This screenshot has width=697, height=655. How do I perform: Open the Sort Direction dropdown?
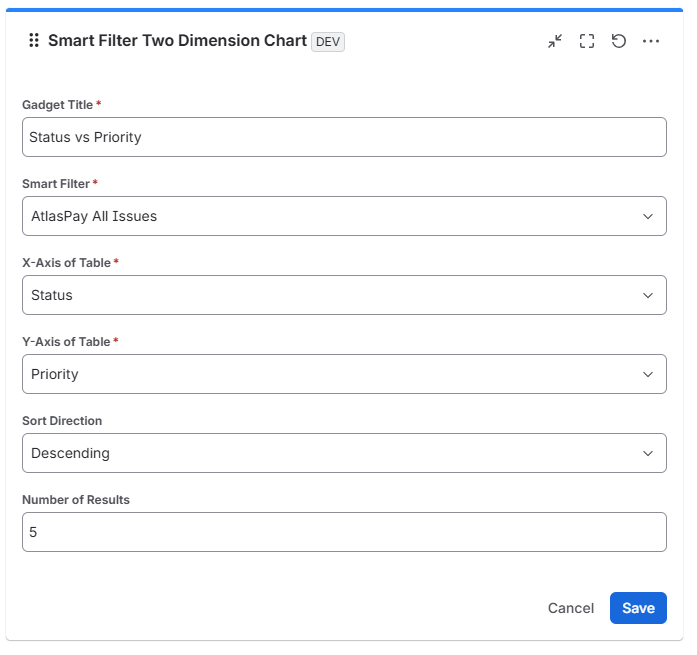click(344, 453)
